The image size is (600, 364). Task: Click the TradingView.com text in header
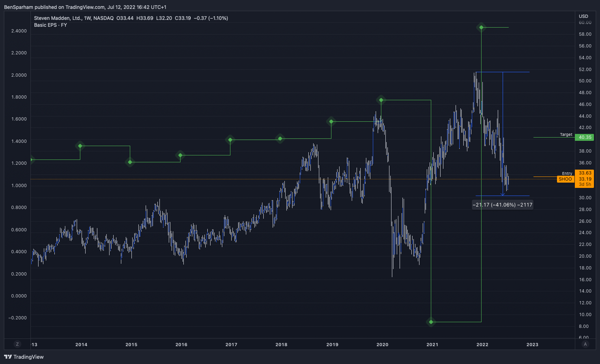(85, 7)
